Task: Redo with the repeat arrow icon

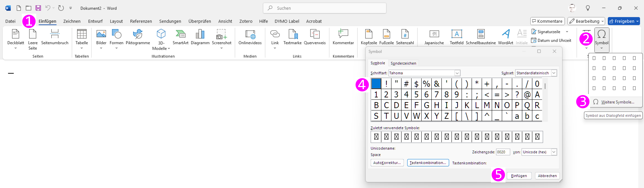Action: click(61, 8)
